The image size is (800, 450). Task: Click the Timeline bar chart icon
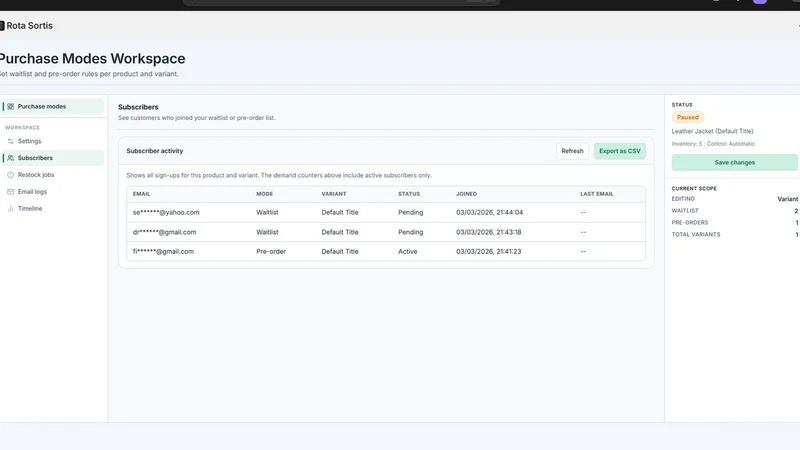(x=10, y=209)
